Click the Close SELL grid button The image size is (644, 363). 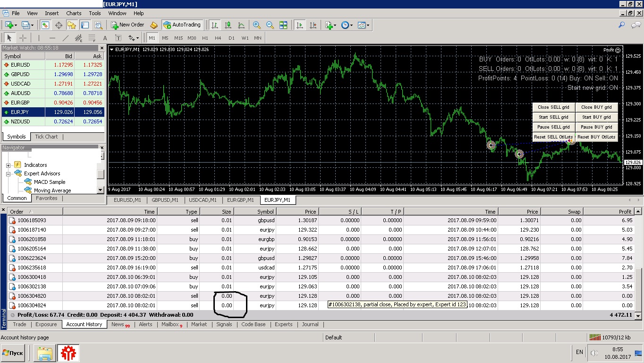pyautogui.click(x=553, y=107)
